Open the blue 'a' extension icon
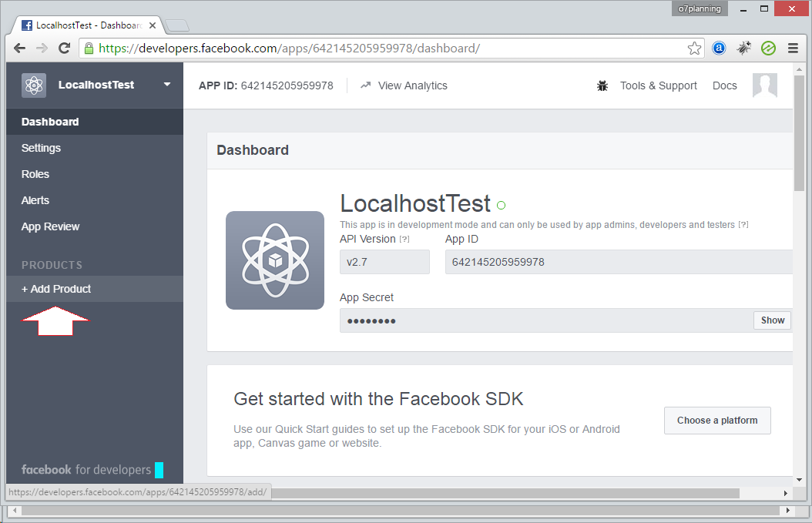Screen dimensions: 812x523 [x=719, y=49]
